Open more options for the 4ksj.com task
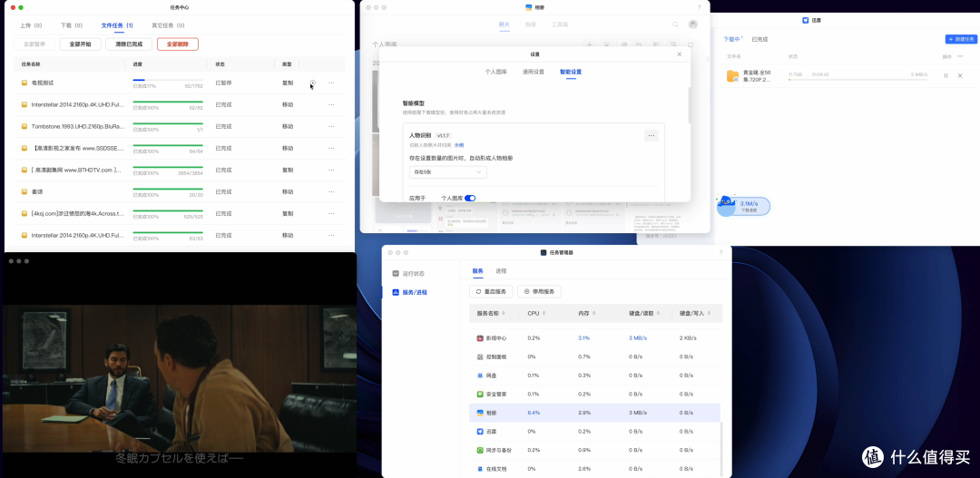Screen dimensions: 980x478 (x=331, y=214)
